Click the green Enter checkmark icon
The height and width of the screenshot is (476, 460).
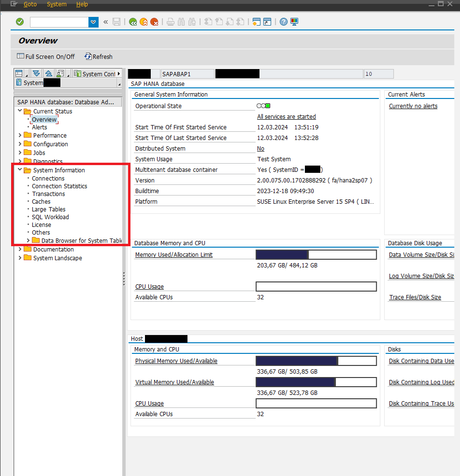click(20, 22)
